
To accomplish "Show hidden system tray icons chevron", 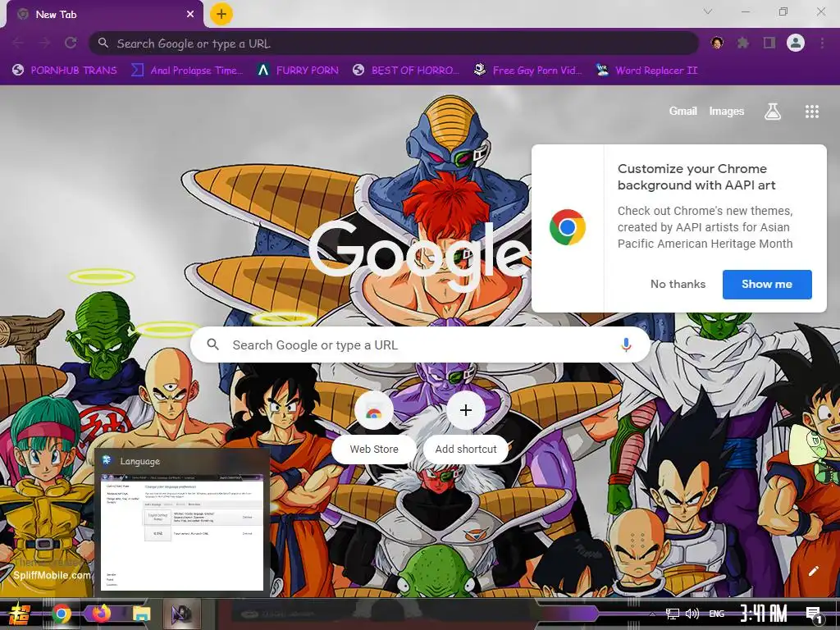I will pos(652,614).
